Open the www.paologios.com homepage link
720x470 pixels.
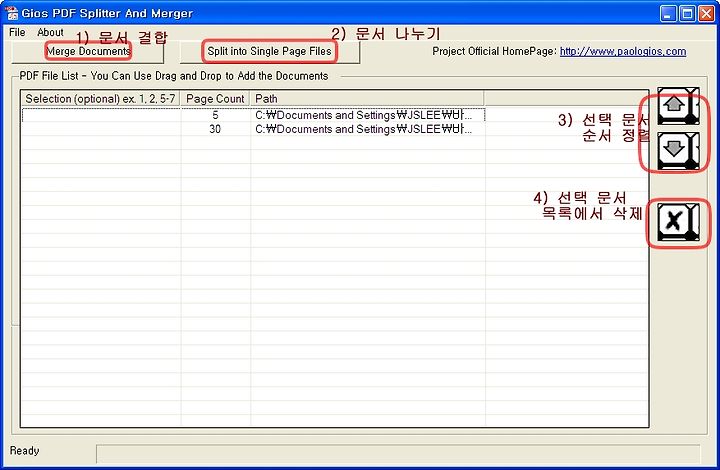[x=623, y=51]
